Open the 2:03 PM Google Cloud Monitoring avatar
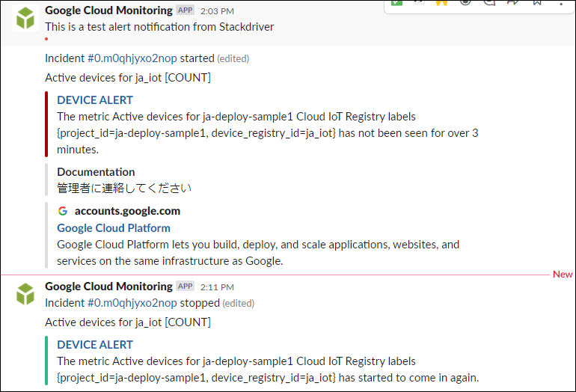Image resolution: width=576 pixels, height=392 pixels. point(26,19)
